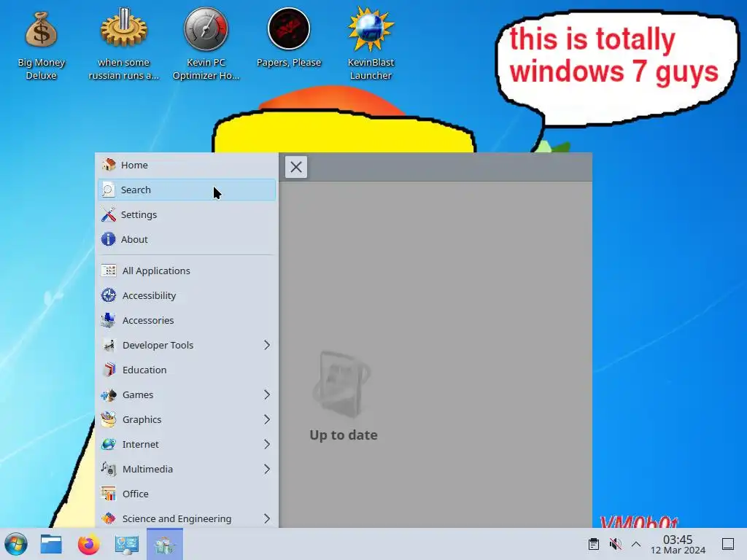The width and height of the screenshot is (747, 560).
Task: Open system settings taskbar icon
Action: [x=127, y=544]
